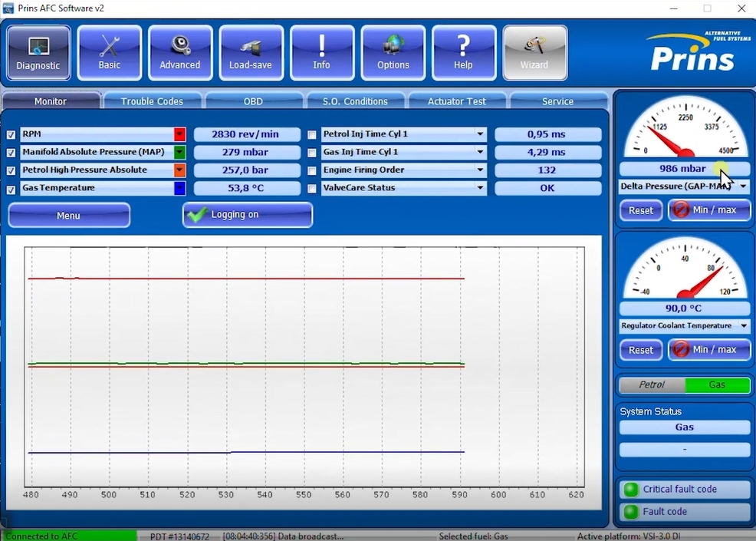
Task: Click the green MAP color swatch
Action: [179, 152]
